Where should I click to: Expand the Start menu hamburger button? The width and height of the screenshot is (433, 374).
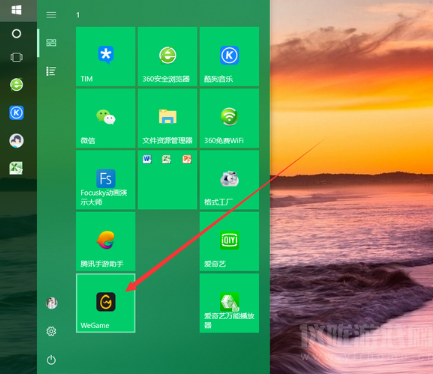tap(51, 15)
